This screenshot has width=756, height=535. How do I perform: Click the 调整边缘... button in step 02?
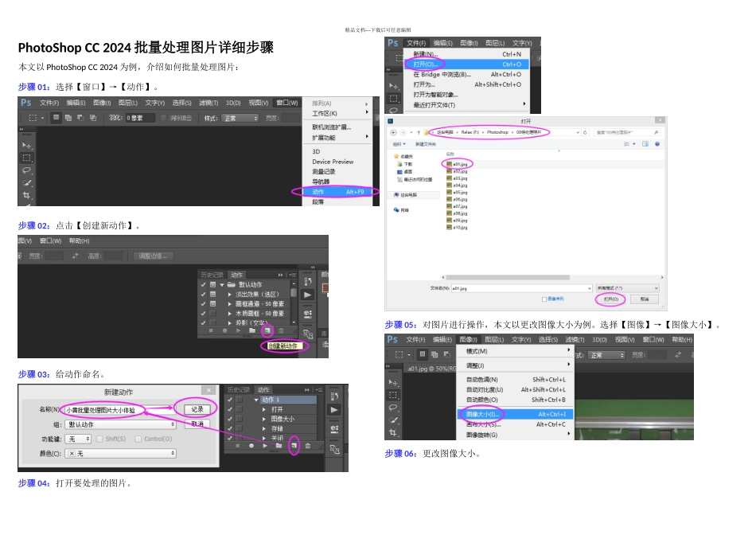pyautogui.click(x=154, y=256)
